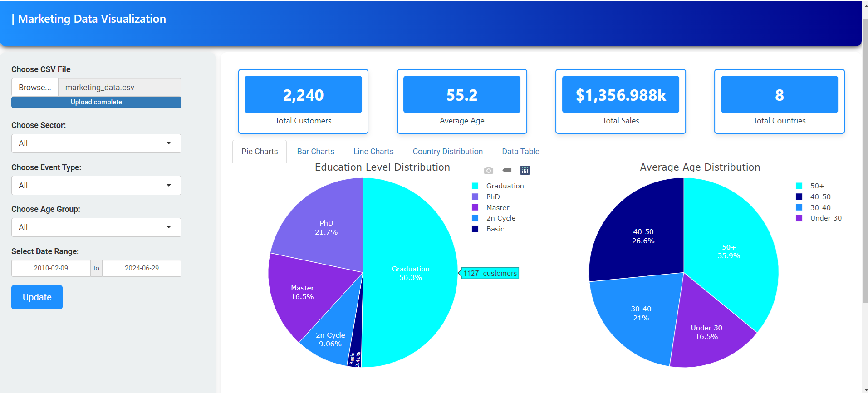Click the Upload complete progress bar
The width and height of the screenshot is (868, 393).
[96, 102]
